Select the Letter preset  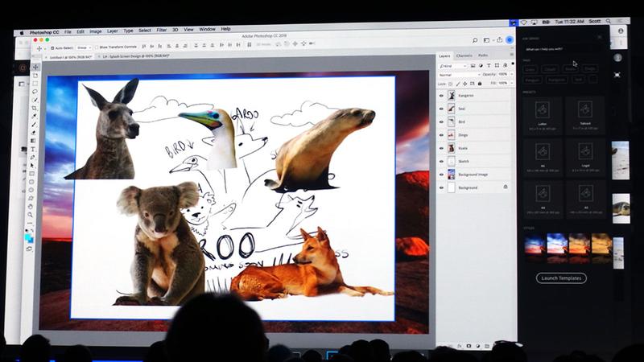click(x=542, y=113)
